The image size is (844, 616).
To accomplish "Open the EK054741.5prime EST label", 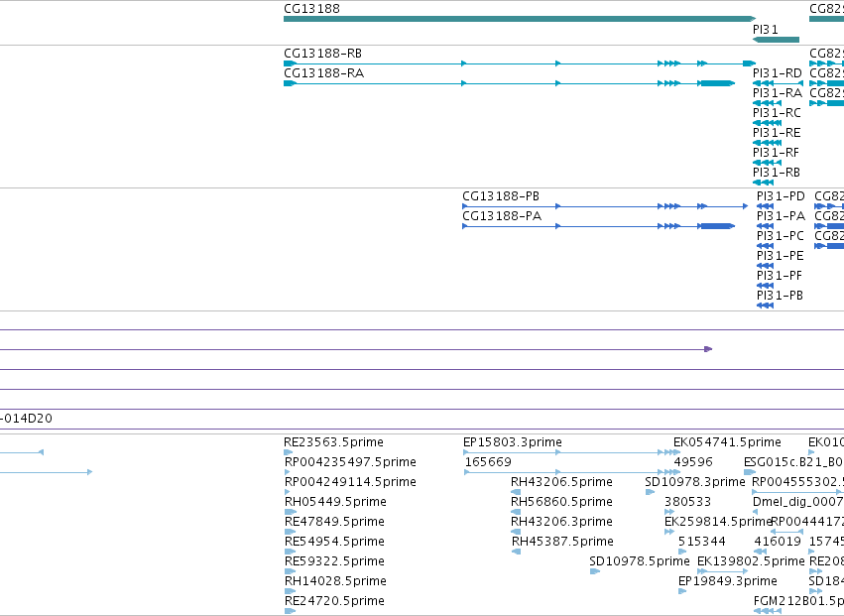I will click(x=727, y=442).
